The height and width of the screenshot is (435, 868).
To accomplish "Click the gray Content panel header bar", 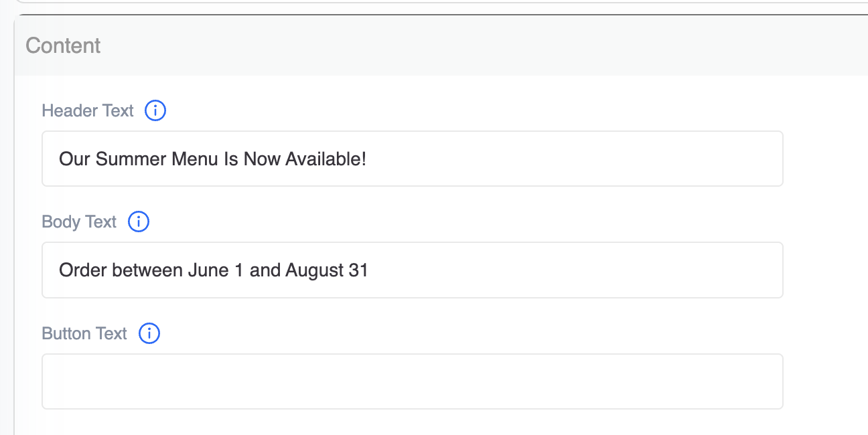I will click(x=441, y=46).
